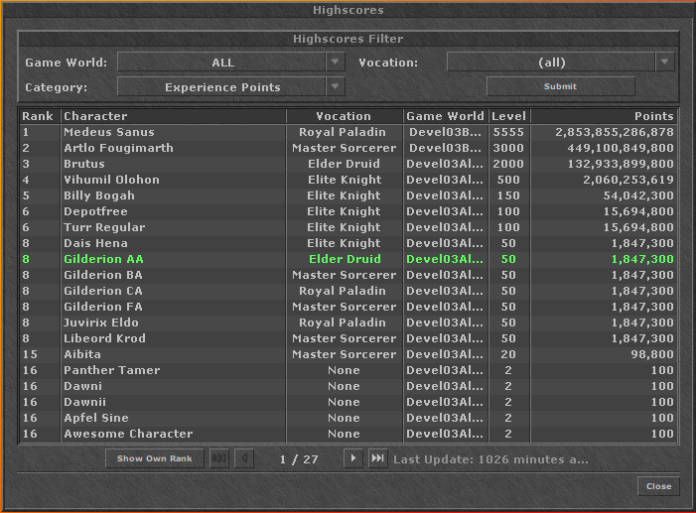Close the Highscores window
The width and height of the screenshot is (696, 513).
[x=658, y=486]
